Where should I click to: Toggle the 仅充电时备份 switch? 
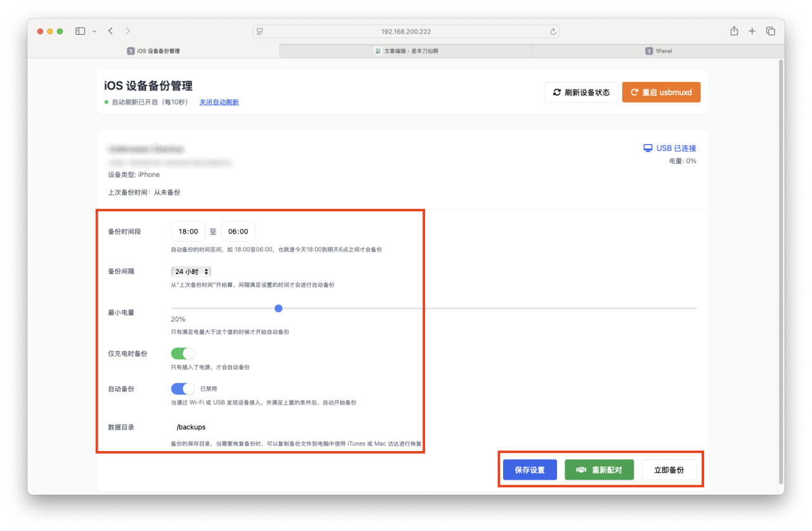pyautogui.click(x=183, y=353)
